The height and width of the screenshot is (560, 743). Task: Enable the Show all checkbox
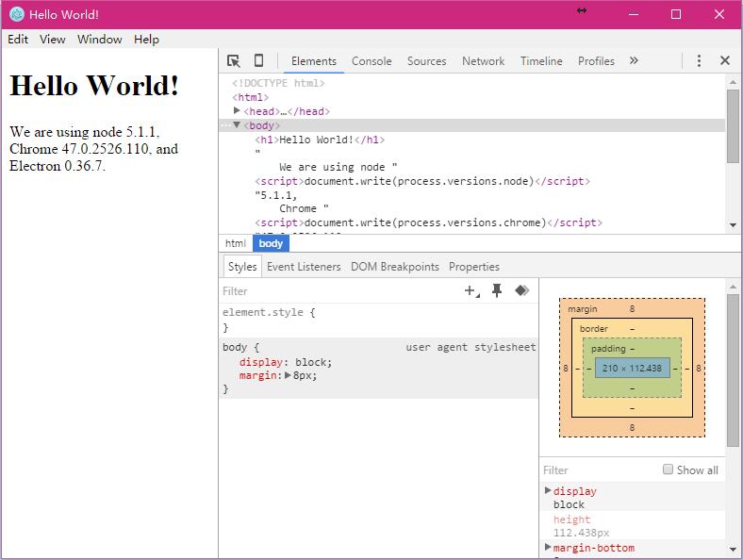(668, 469)
